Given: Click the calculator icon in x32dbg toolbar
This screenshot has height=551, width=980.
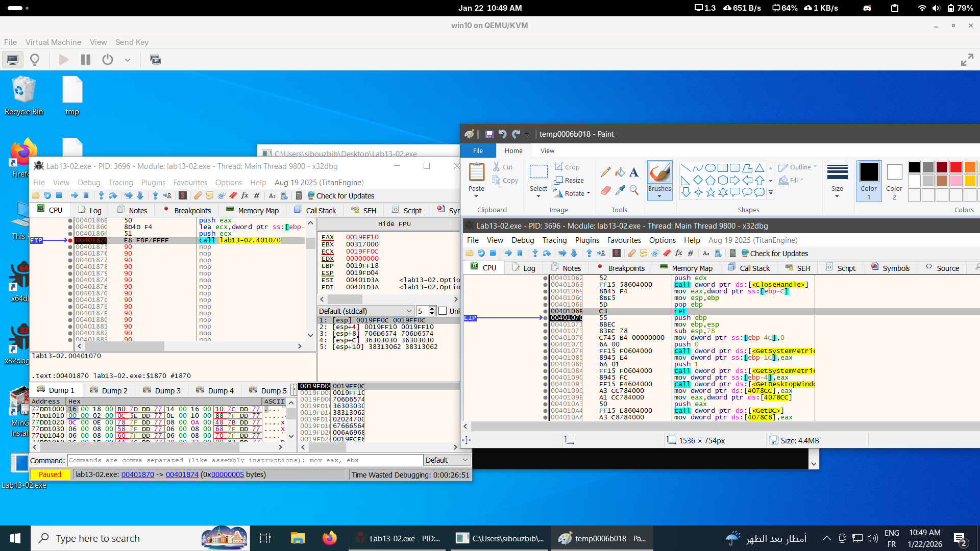Looking at the screenshot, I should pos(299,195).
